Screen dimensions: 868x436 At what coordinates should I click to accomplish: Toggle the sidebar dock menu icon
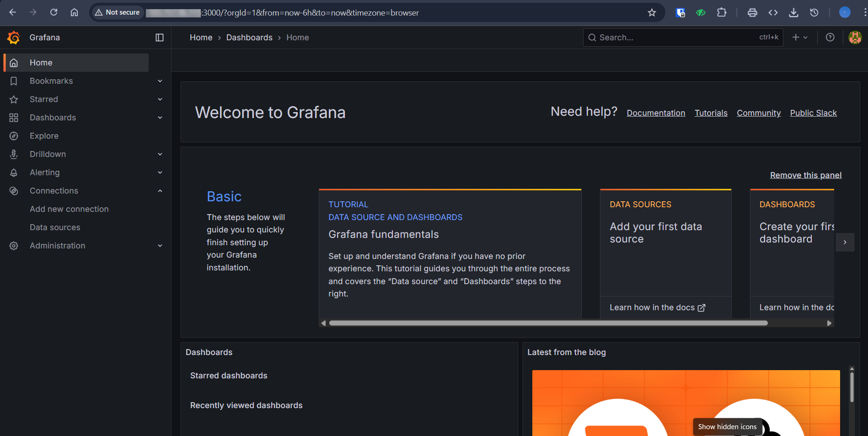tap(160, 38)
